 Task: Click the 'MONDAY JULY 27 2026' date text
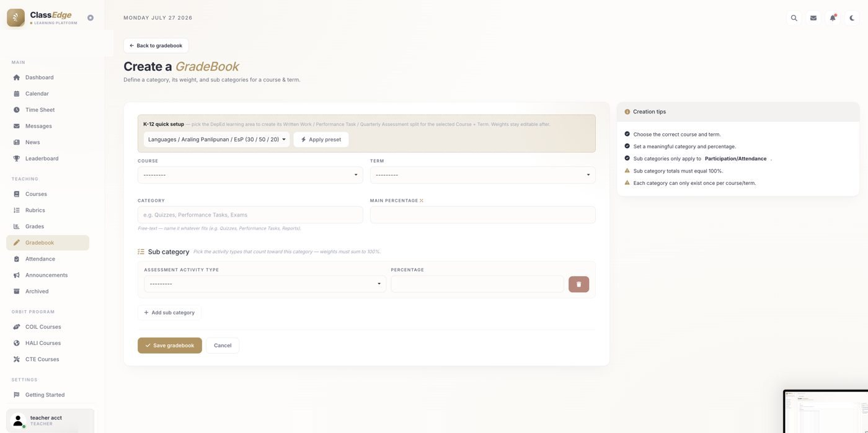pyautogui.click(x=158, y=18)
